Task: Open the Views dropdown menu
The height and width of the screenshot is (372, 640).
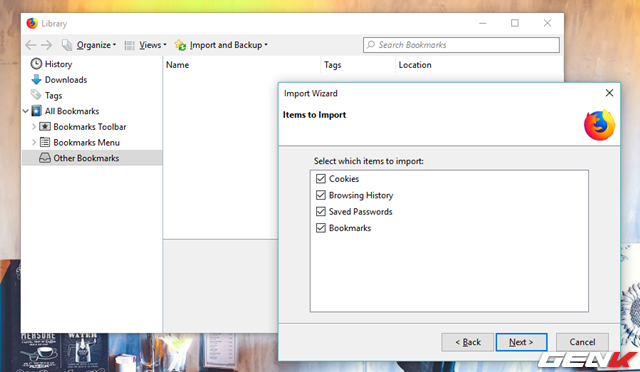Action: click(145, 45)
